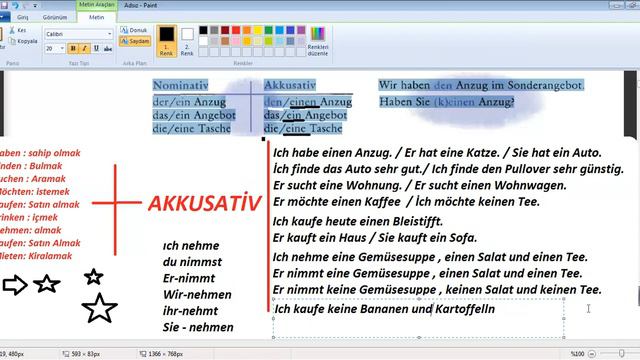Pick the dark gray color swatch

point(214,30)
